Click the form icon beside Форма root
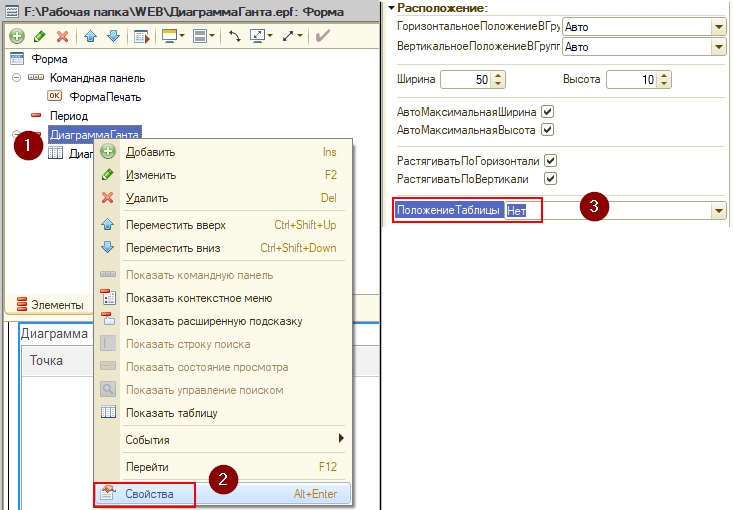 pyautogui.click(x=17, y=58)
